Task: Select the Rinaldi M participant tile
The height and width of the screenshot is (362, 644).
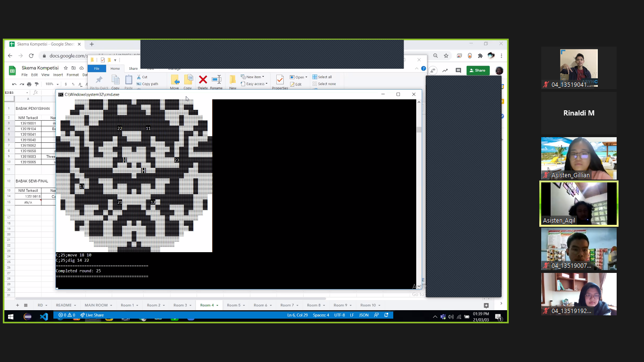Action: click(579, 113)
